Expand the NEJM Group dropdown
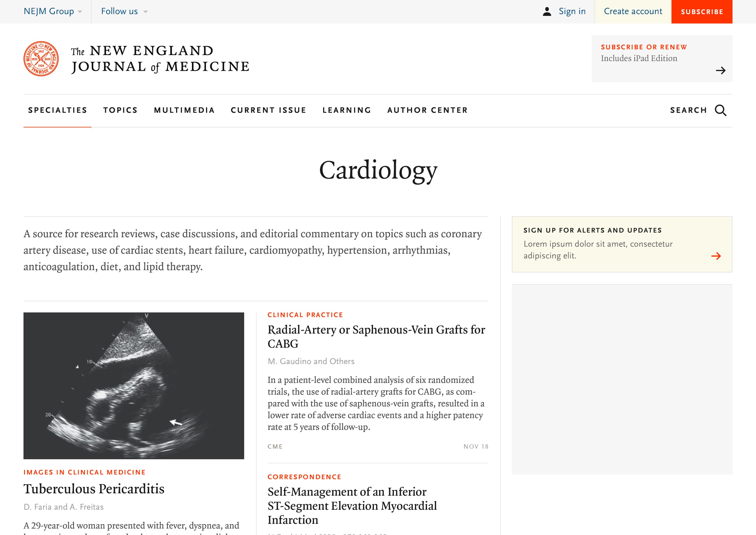756x535 pixels. click(53, 11)
